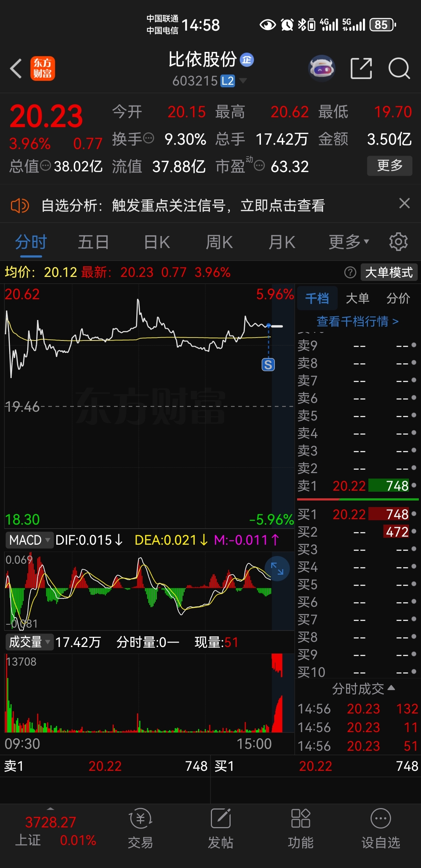
Task: Tap the alarm clock status icon
Action: pos(287,24)
